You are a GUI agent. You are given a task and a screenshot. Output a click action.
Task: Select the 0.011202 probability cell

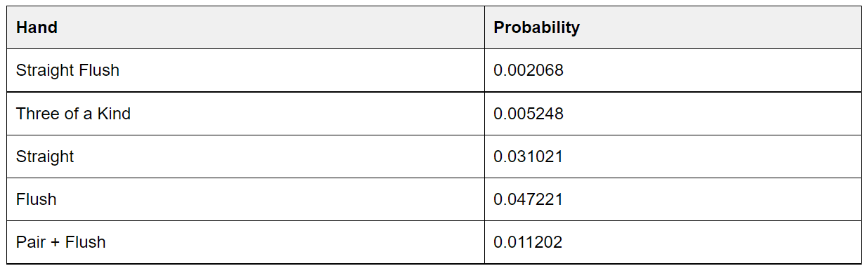[673, 242]
